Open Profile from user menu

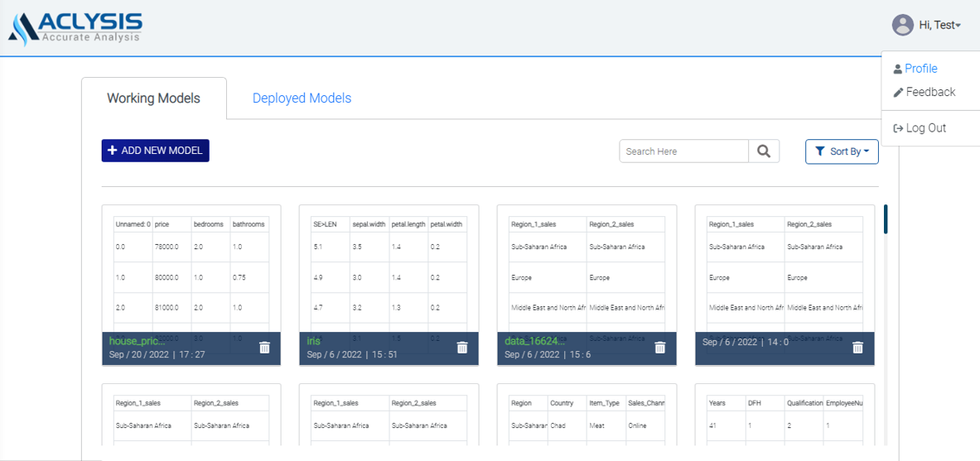(x=920, y=69)
